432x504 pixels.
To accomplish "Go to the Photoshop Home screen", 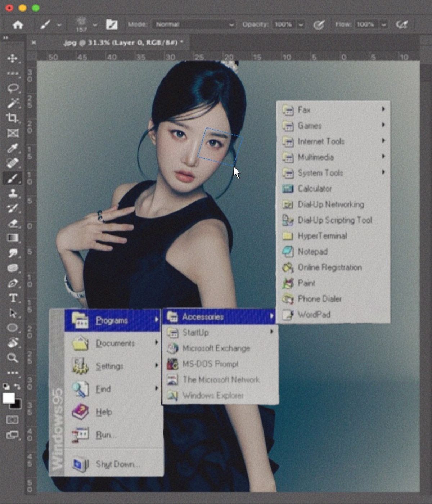I will point(18,24).
